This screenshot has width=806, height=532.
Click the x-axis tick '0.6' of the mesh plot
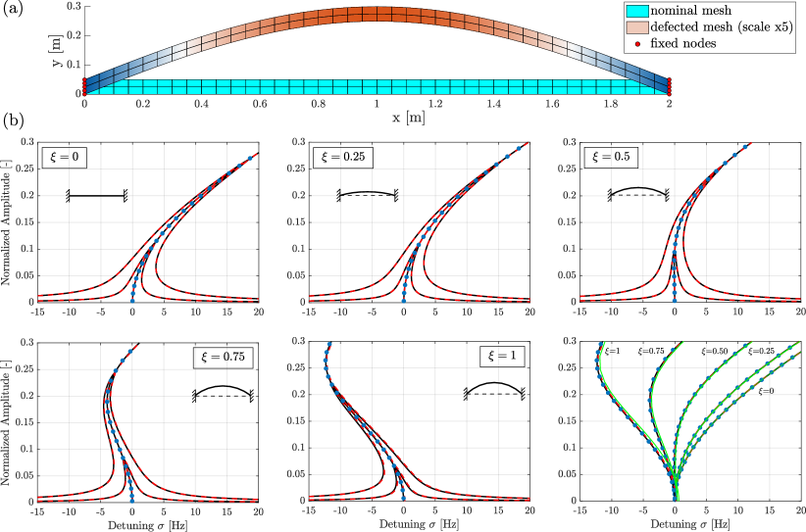(x=260, y=104)
